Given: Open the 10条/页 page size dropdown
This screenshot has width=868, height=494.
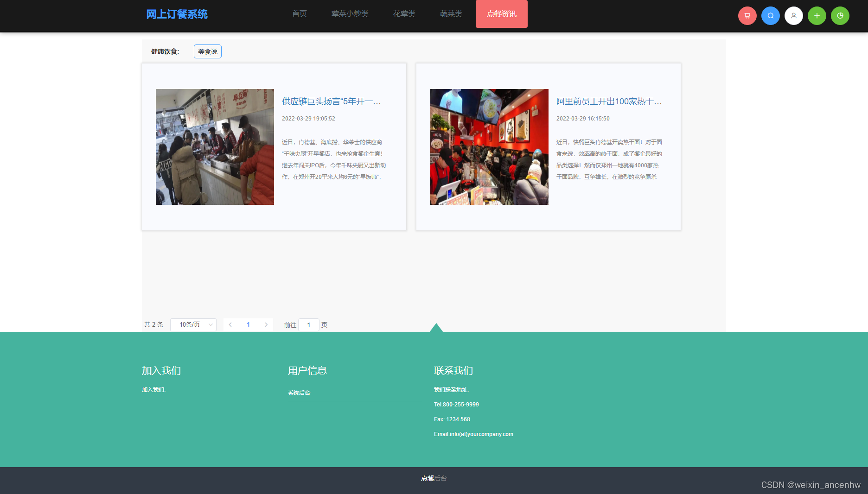Looking at the screenshot, I should (193, 325).
